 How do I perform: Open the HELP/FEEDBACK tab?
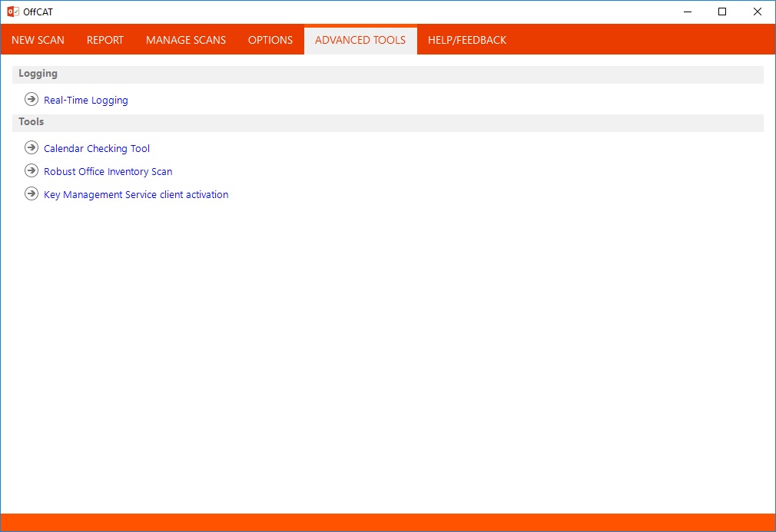click(x=466, y=40)
